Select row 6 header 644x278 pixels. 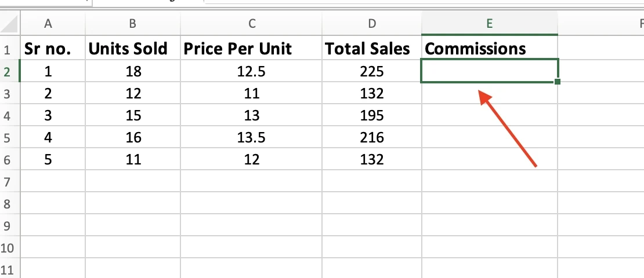pos(10,159)
